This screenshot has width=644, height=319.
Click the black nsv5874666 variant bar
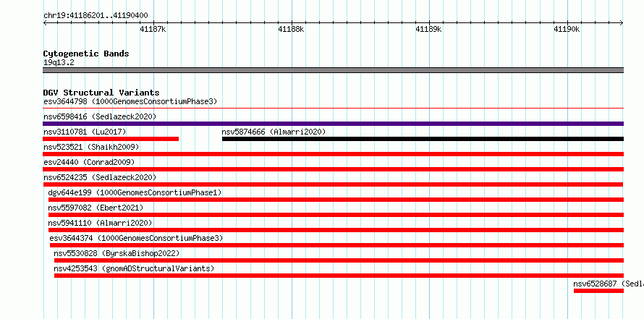(423, 139)
